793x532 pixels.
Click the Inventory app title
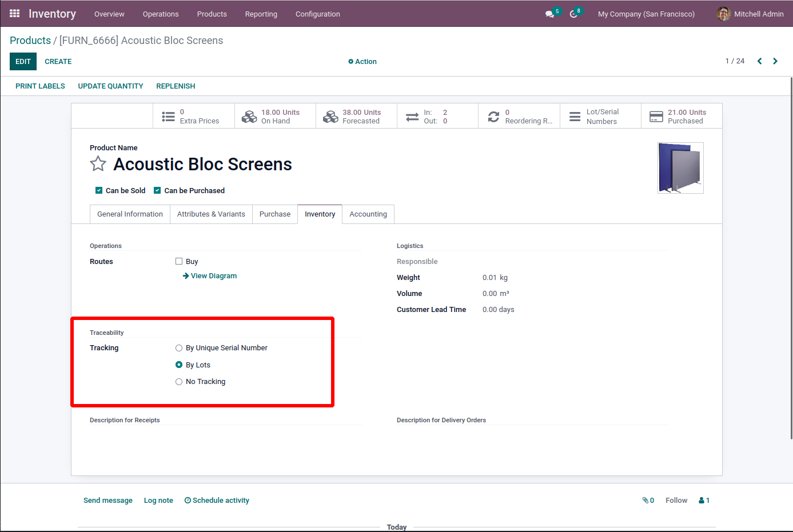click(x=52, y=14)
